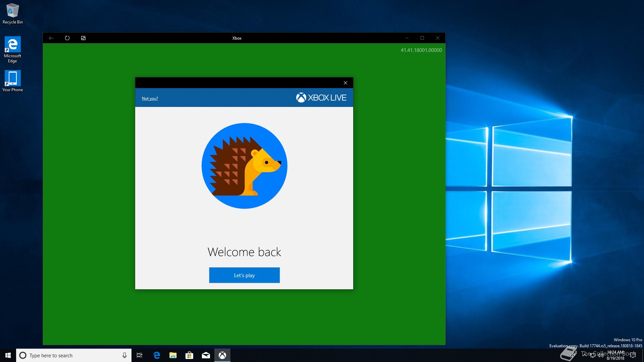The height and width of the screenshot is (362, 644).
Task: Click the Let's play button
Action: (x=244, y=275)
